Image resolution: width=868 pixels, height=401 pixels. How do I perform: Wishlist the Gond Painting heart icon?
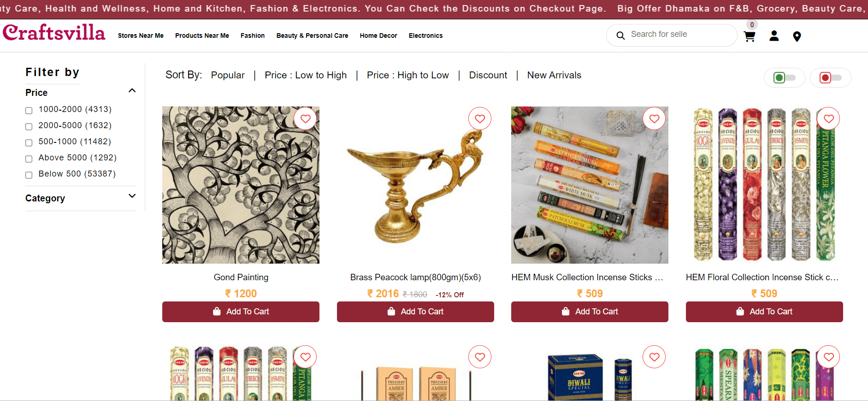(x=305, y=118)
